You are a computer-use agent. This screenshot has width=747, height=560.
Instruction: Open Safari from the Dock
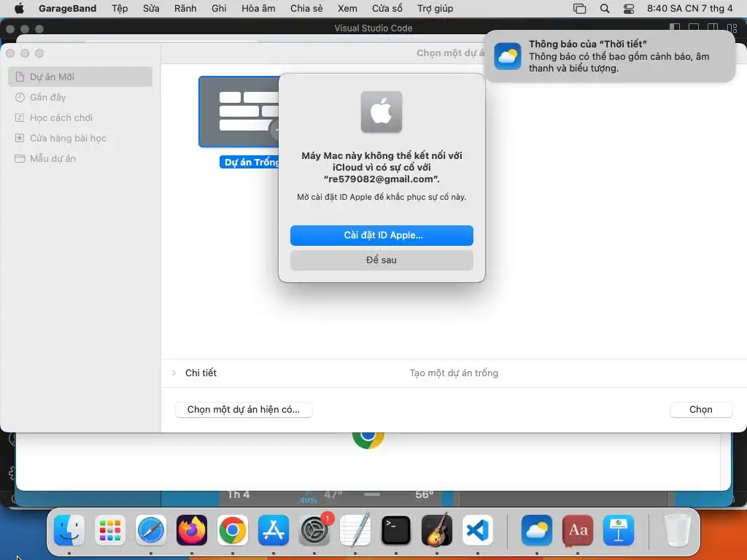point(151,530)
